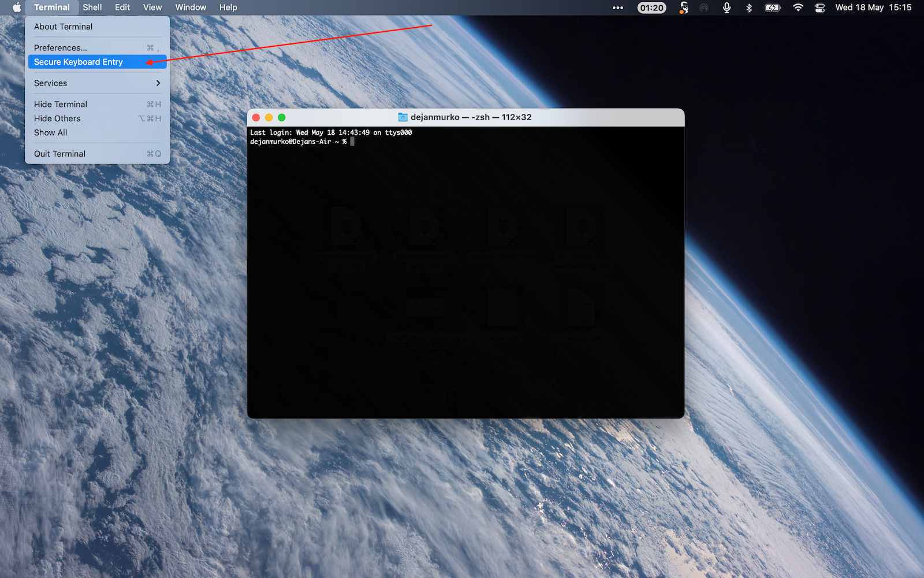Open Control Center from menu bar
The width and height of the screenshot is (924, 578).
click(x=820, y=8)
